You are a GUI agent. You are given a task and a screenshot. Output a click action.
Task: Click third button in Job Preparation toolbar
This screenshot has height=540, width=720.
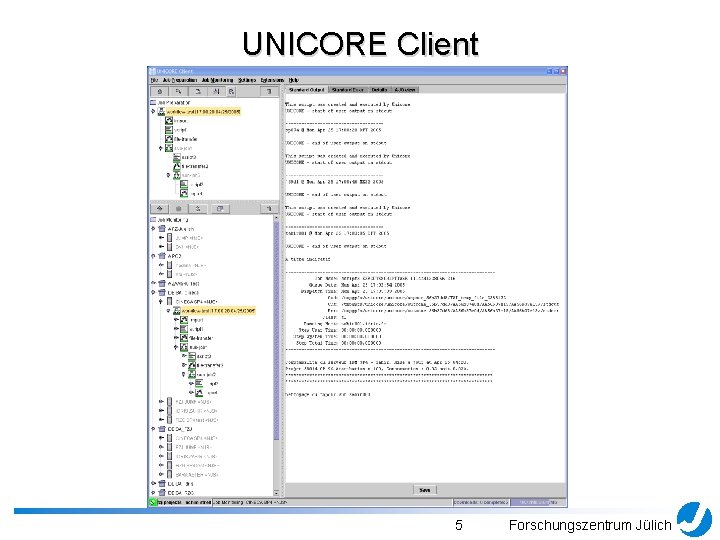(x=198, y=91)
